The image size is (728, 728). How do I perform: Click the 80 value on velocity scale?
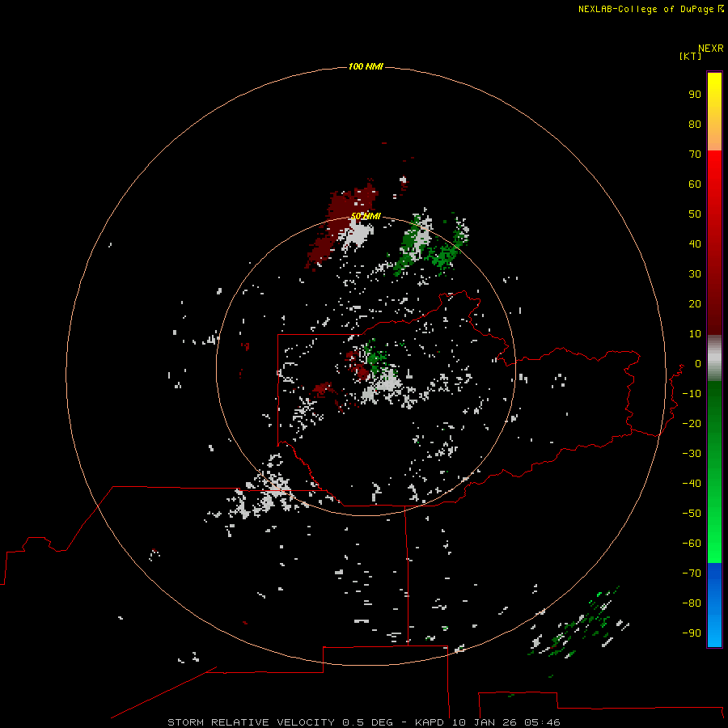coord(695,124)
